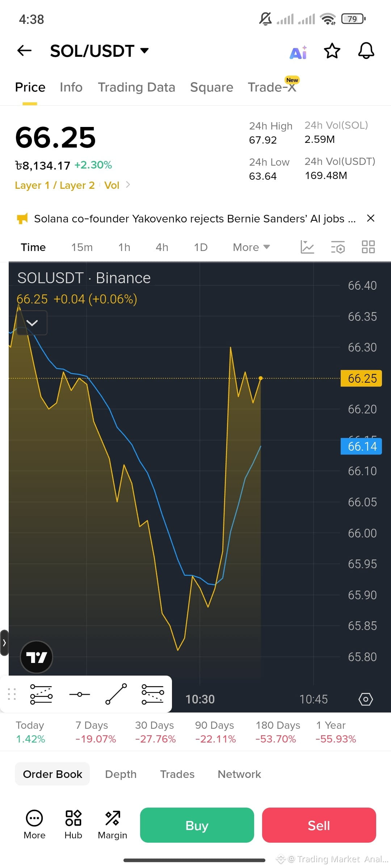
Task: Click the large 66.25 price
Action: click(x=55, y=137)
